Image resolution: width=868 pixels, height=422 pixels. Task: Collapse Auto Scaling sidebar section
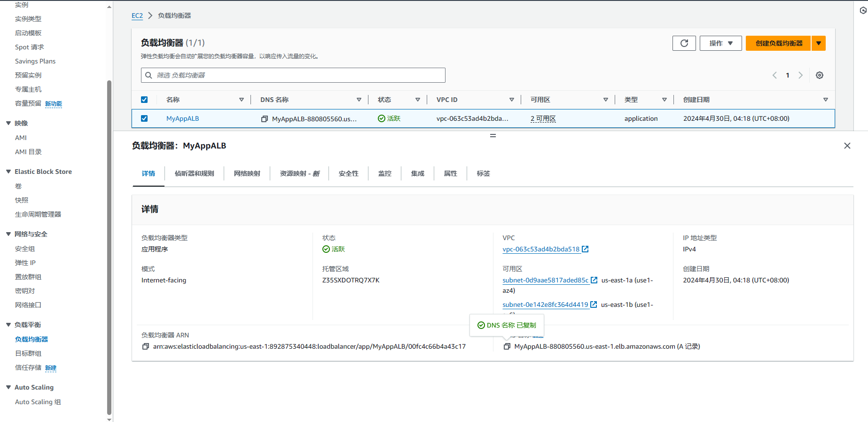point(8,387)
